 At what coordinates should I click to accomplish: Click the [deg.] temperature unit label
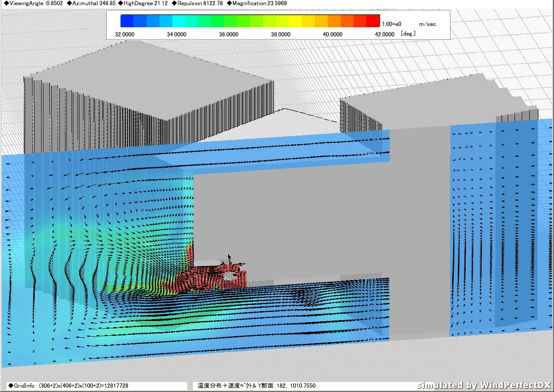click(x=409, y=34)
